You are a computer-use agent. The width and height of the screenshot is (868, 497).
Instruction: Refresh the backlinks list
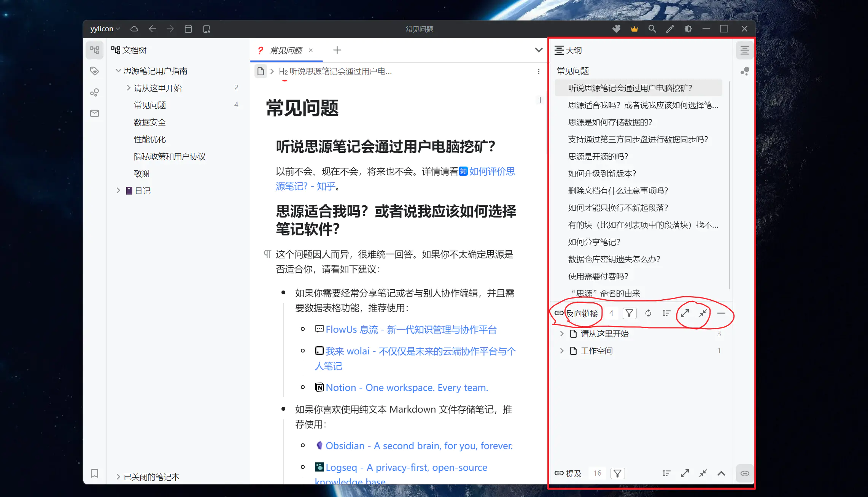[648, 313]
